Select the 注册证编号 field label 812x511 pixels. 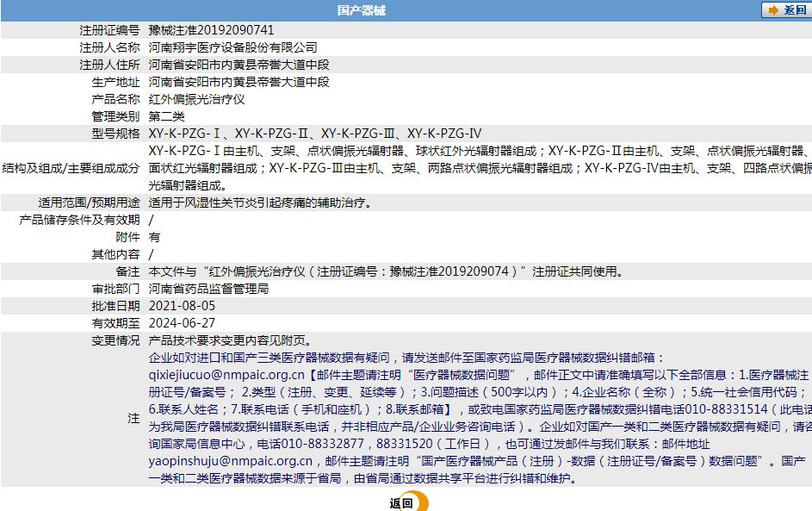[x=109, y=30]
